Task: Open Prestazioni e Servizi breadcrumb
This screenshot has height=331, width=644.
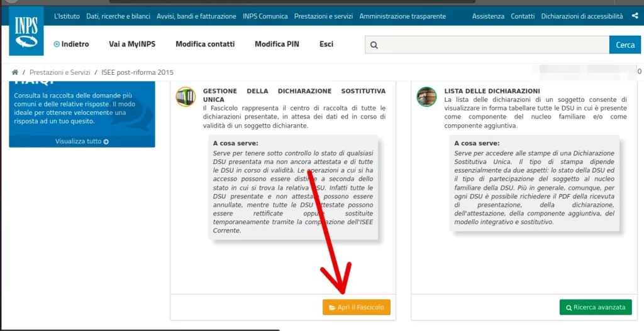Action: tap(60, 72)
